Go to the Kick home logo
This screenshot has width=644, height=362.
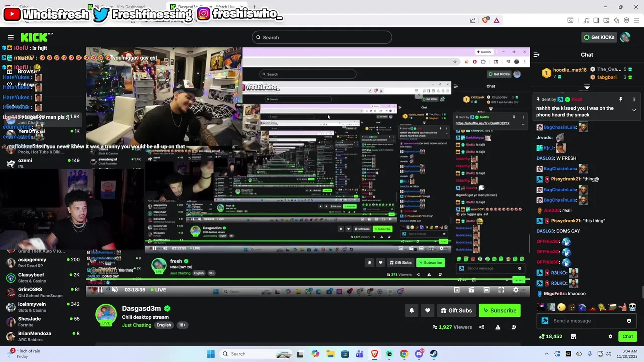[x=36, y=37]
